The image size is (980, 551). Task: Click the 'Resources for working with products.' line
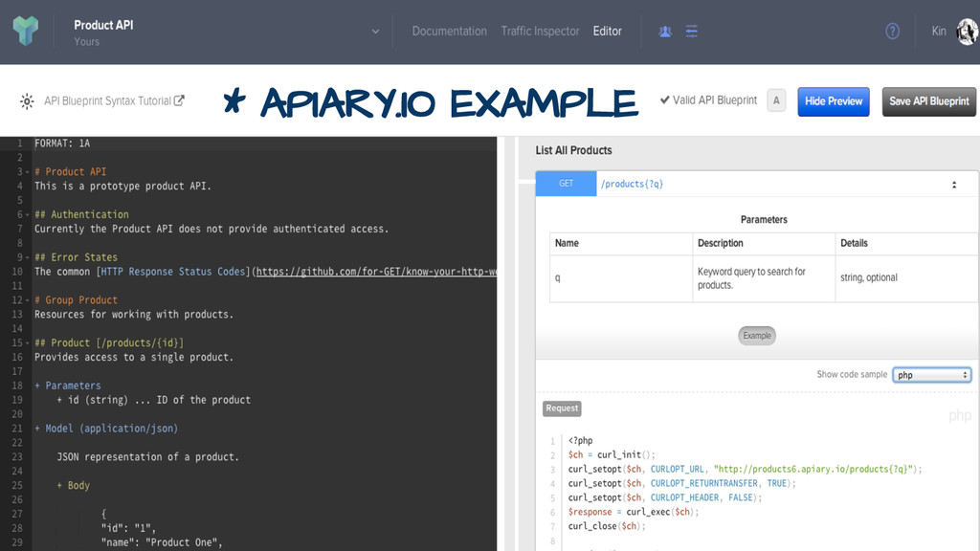[134, 314]
